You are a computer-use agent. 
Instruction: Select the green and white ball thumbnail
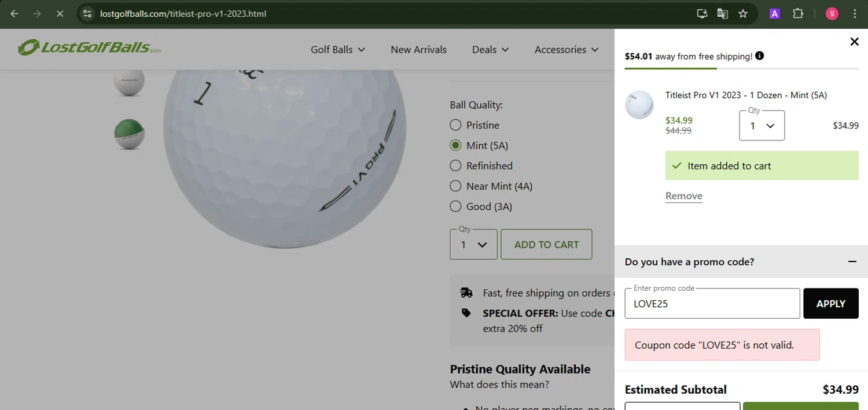tap(129, 134)
